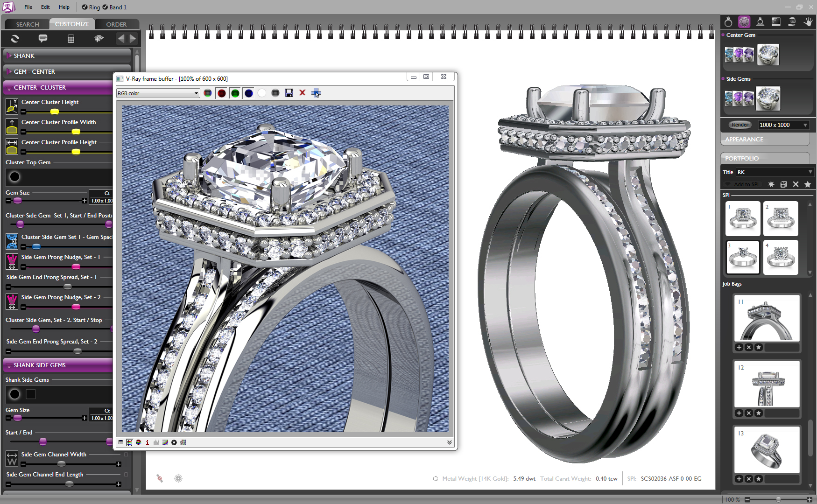817x504 pixels.
Task: Adjust the Center Cluster Height slider handle
Action: click(x=55, y=112)
